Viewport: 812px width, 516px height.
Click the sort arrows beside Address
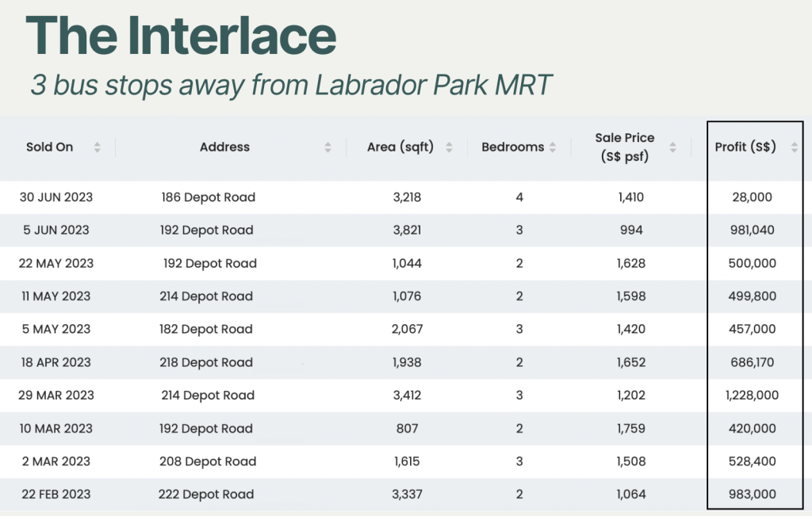[327, 147]
